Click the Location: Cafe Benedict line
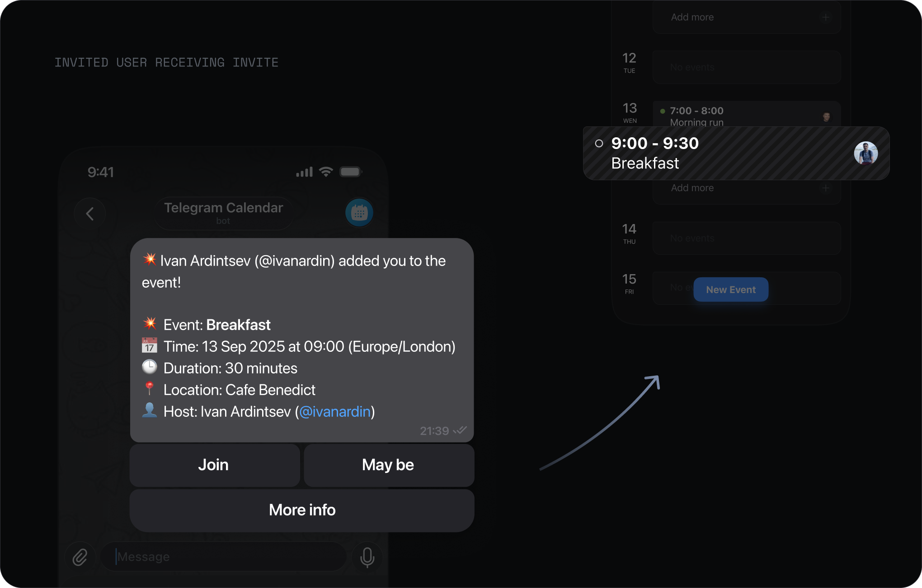 coord(228,390)
